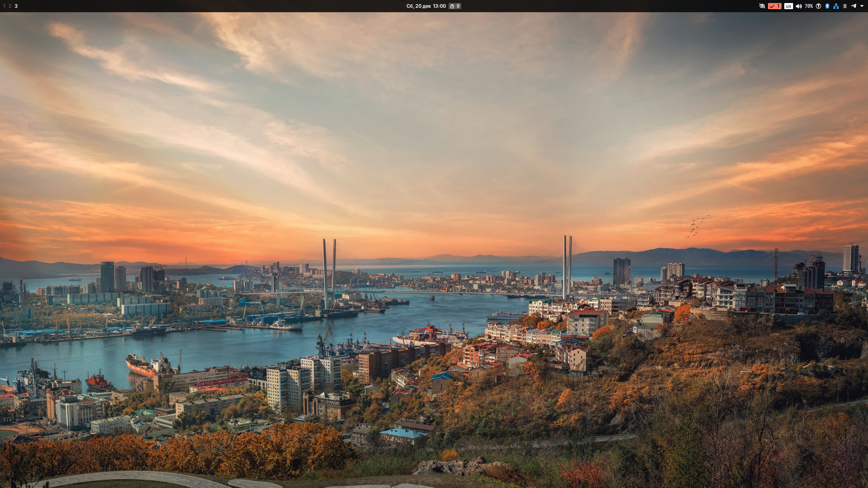Click the 13:00 clock time
Viewport: 868px width, 488px height.
pos(439,6)
